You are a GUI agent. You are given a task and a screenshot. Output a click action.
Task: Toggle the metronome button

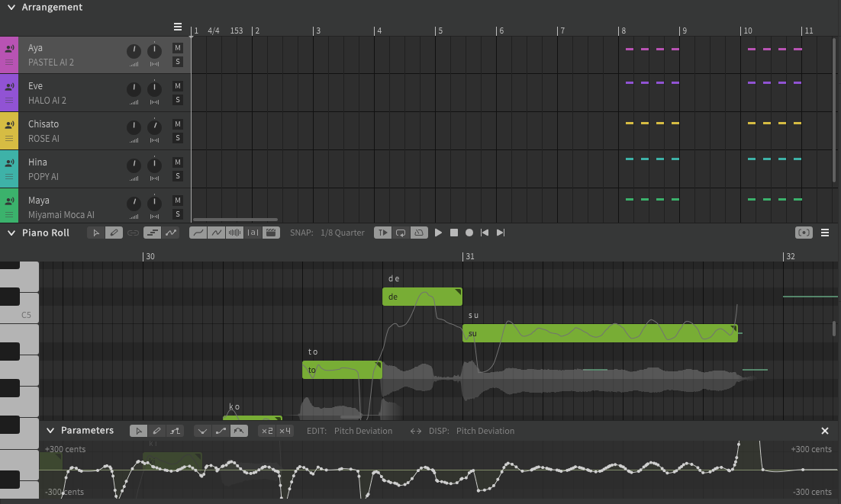(x=419, y=233)
